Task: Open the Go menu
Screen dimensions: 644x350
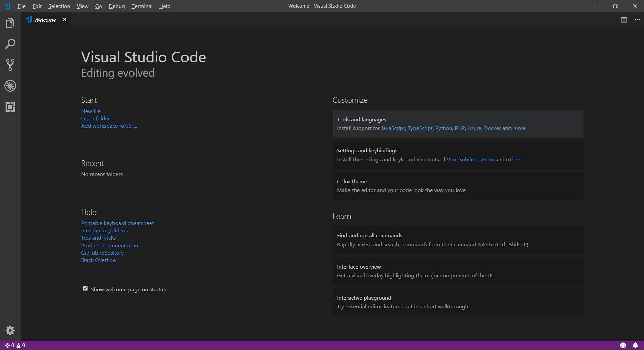Action: (x=98, y=6)
